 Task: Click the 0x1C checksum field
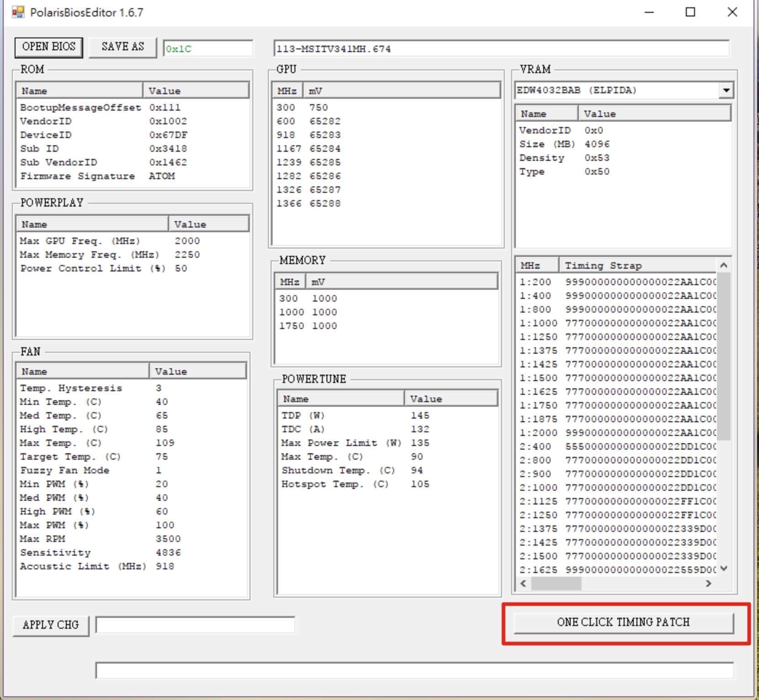pos(208,49)
